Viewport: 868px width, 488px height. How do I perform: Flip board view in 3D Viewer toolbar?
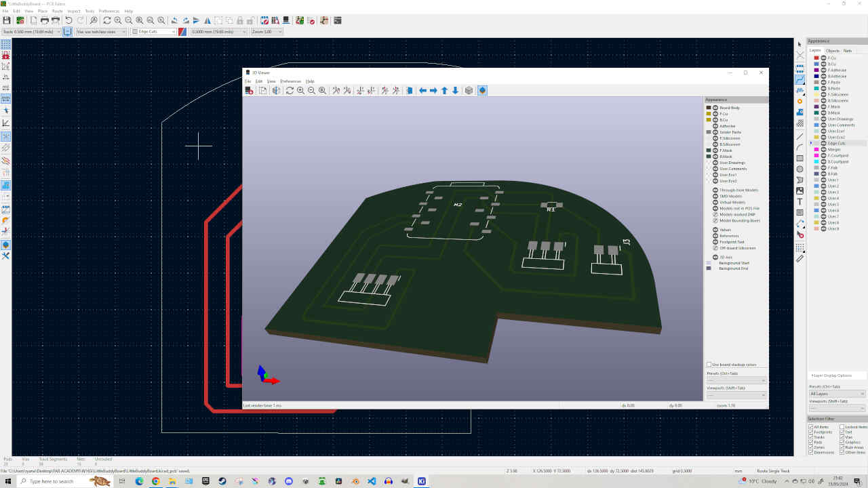coord(409,90)
